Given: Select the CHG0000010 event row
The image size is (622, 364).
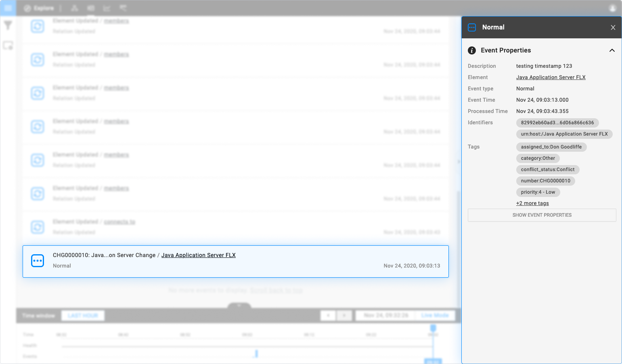Looking at the screenshot, I should 236,261.
